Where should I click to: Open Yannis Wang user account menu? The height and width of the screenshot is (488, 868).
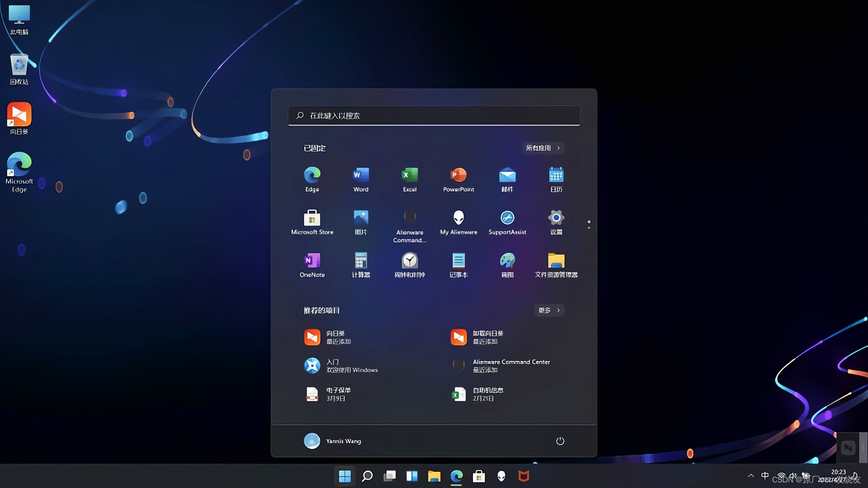point(333,441)
